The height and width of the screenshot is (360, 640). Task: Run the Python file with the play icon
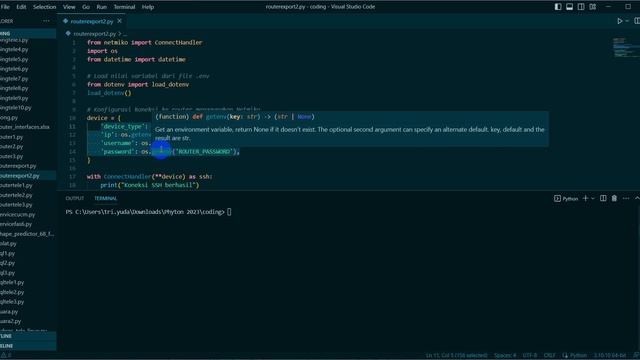[x=620, y=21]
